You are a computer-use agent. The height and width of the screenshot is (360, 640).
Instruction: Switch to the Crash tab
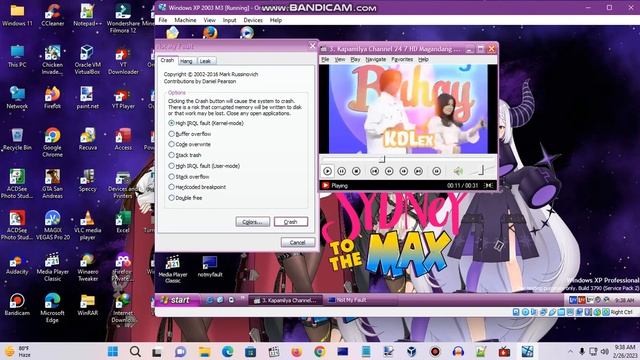coord(167,60)
